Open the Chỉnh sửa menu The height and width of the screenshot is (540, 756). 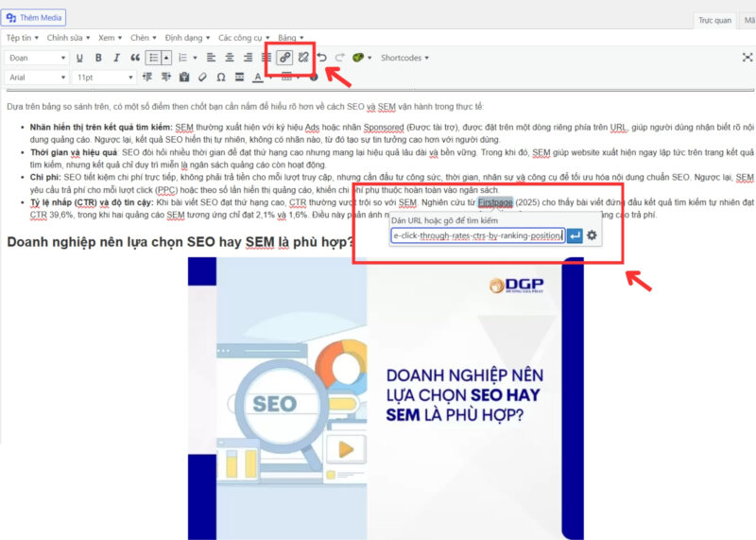(68, 38)
